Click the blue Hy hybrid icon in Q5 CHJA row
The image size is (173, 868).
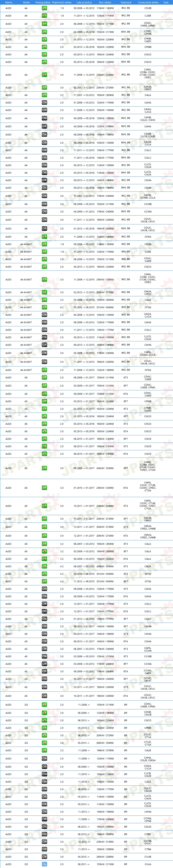click(44, 864)
